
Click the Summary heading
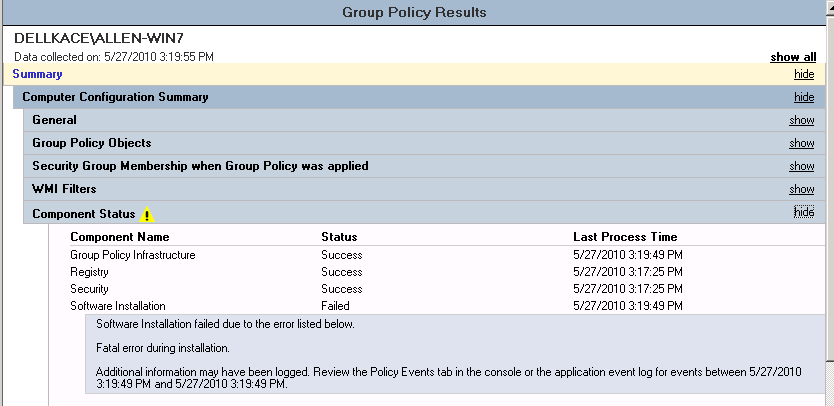pyautogui.click(x=37, y=74)
